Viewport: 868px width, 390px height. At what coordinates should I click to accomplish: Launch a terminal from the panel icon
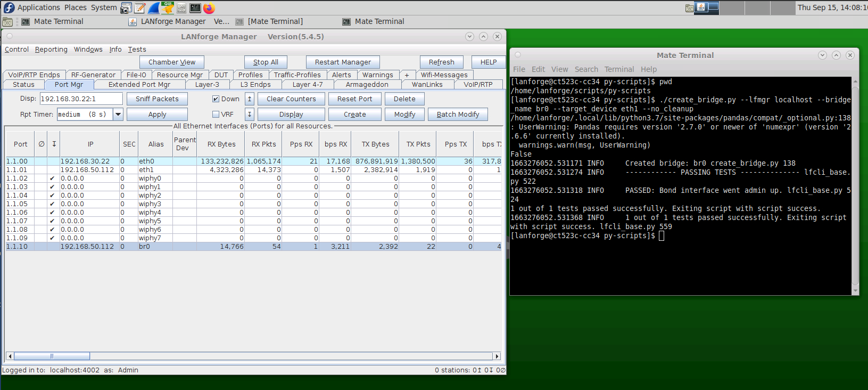[195, 8]
